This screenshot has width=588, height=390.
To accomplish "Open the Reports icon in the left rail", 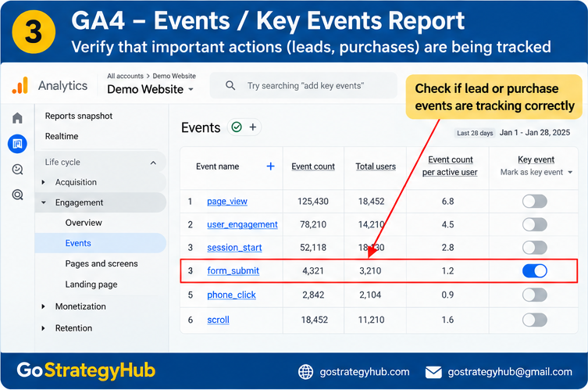I will point(17,144).
